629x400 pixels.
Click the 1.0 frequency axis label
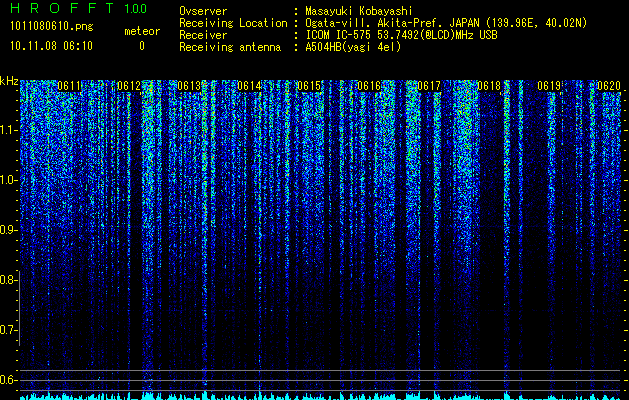9,180
